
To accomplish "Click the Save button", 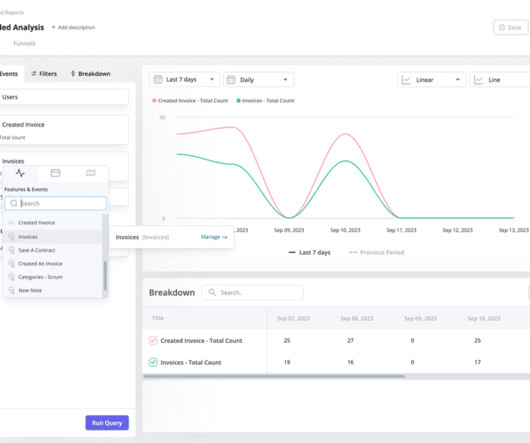I will tap(510, 28).
